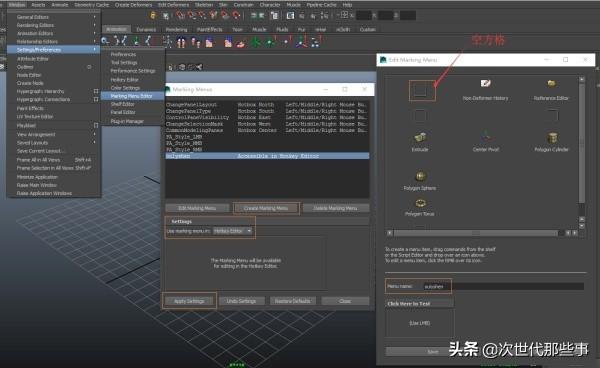The height and width of the screenshot is (368, 600).
Task: Open the Help menu
Action: [347, 5]
